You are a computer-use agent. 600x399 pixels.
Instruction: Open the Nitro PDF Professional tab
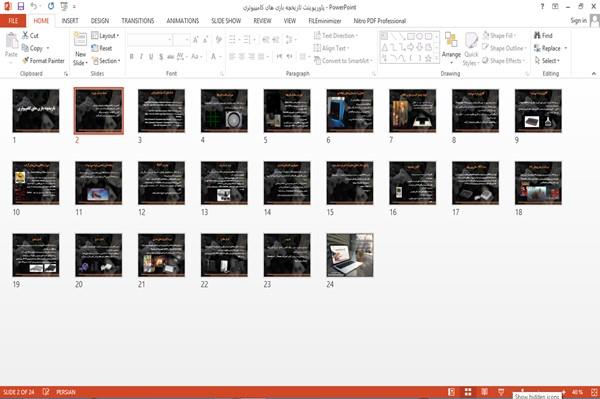(x=380, y=21)
